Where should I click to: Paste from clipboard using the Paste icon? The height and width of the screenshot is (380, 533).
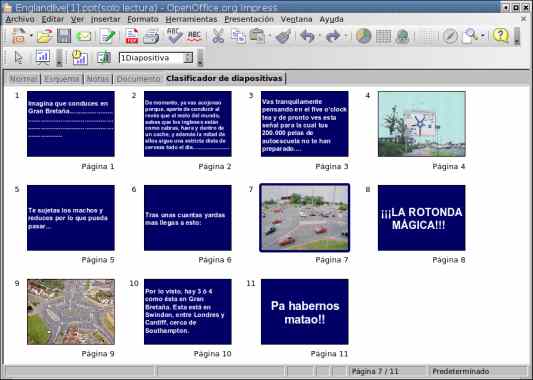click(257, 36)
